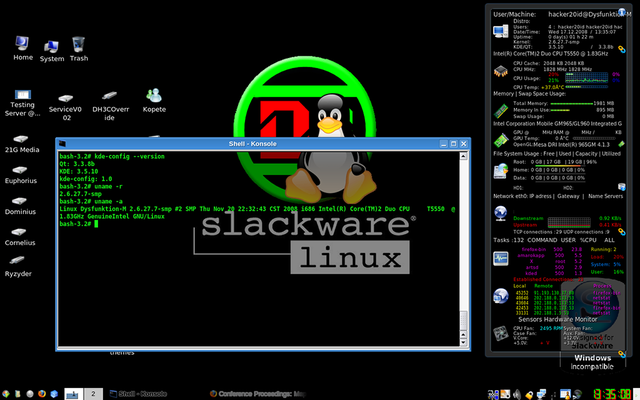
Task: Open the Testing Server desktop shortcut
Action: pyautogui.click(x=22, y=103)
